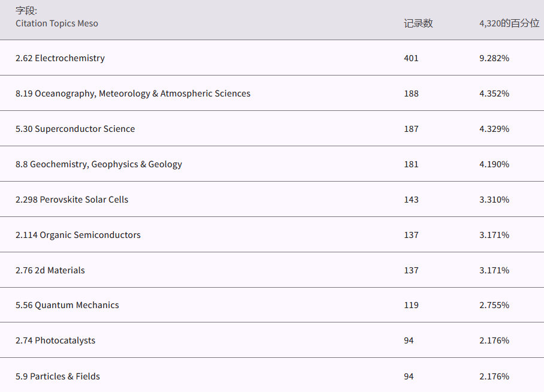544x392 pixels.
Task: Select the 5.56 Quantum Mechanics row
Action: pyautogui.click(x=67, y=305)
